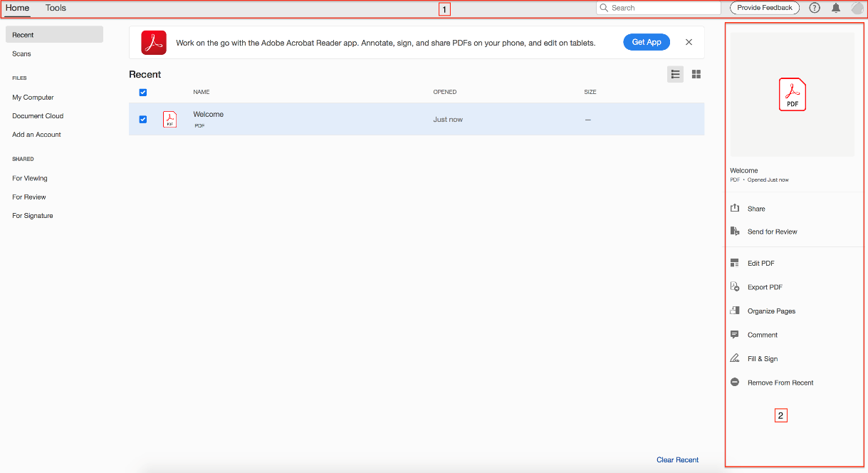Click the Remove From Recent minus icon
This screenshot has height=473, width=868.
735,383
